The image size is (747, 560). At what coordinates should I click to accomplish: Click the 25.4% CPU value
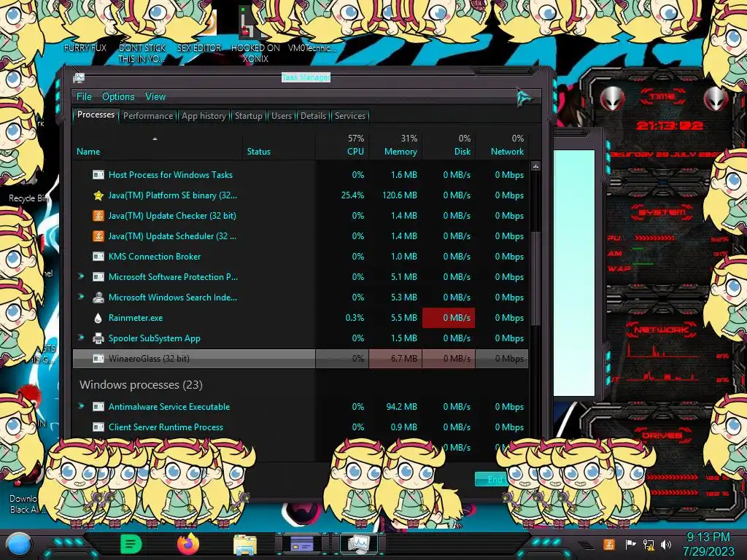(352, 195)
